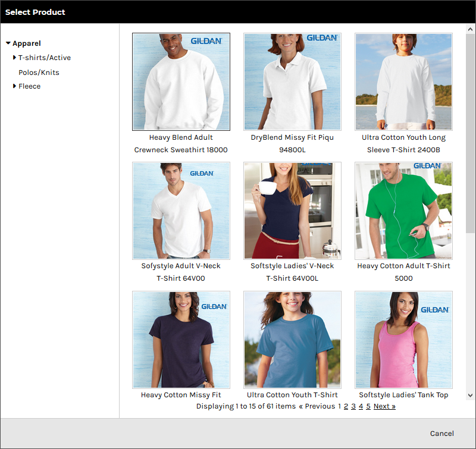Click the product list scrollbar thumb
The image size is (476, 449).
pos(470,133)
